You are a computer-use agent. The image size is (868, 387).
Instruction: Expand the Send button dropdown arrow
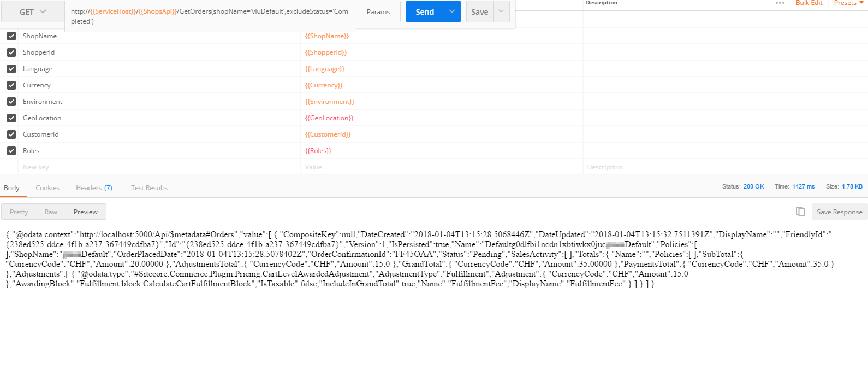(x=451, y=11)
